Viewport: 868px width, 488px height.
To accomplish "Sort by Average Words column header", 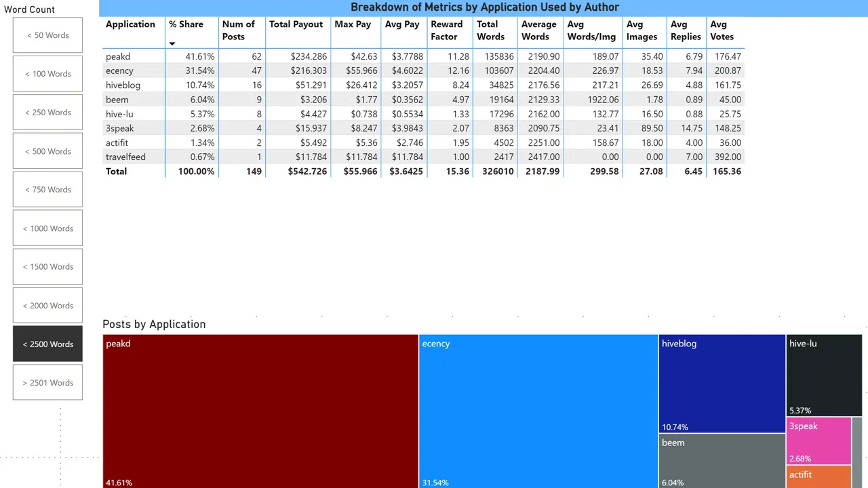I will point(539,30).
